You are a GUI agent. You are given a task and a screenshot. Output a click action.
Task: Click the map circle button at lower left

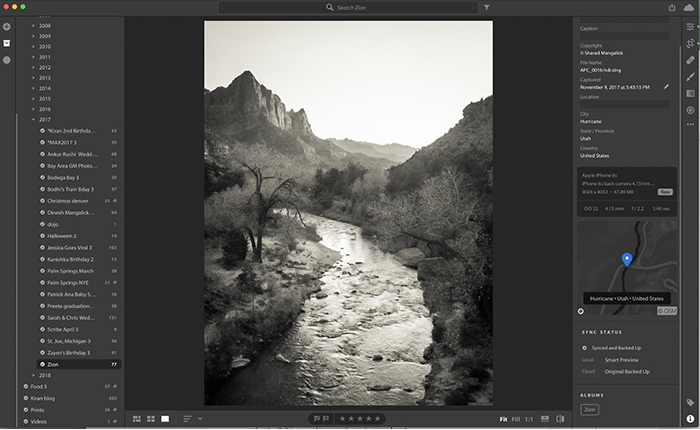pyautogui.click(x=581, y=311)
